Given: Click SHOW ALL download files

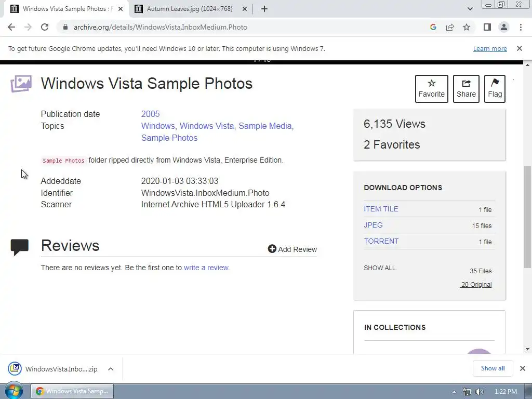Looking at the screenshot, I should pos(380,268).
